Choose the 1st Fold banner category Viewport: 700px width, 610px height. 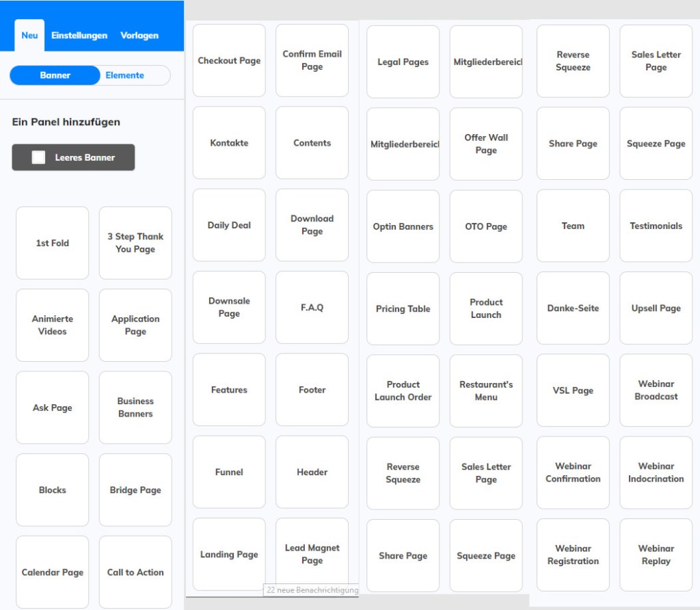click(52, 243)
